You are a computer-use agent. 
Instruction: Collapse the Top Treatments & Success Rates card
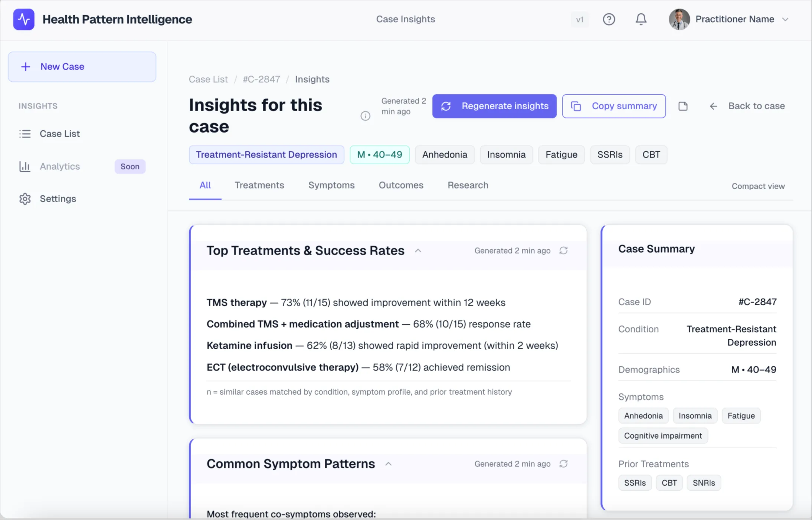tap(418, 250)
